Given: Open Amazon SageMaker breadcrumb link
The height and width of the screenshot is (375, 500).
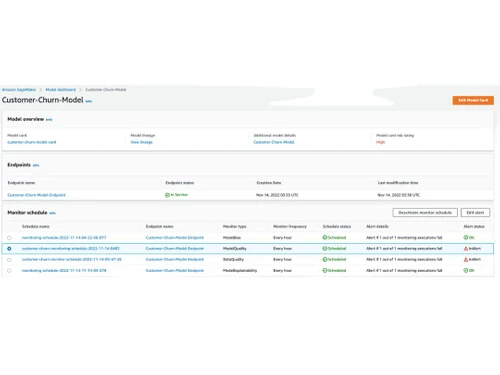Looking at the screenshot, I should click(19, 90).
